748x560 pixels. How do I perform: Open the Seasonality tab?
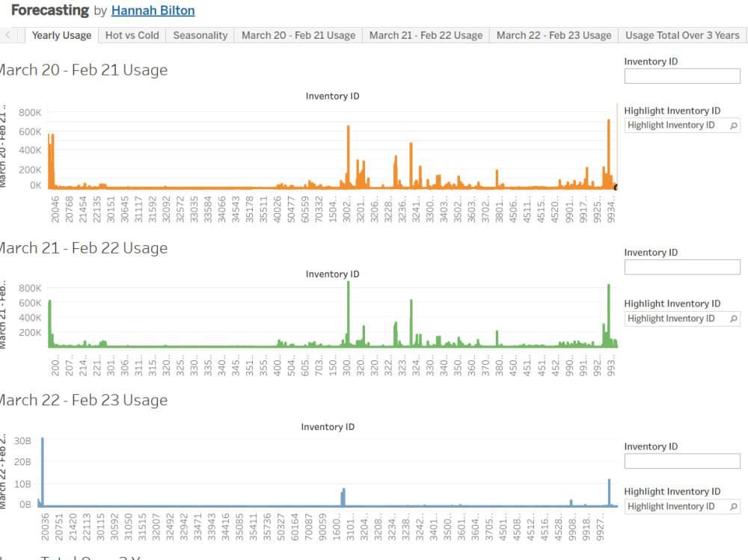click(x=200, y=34)
